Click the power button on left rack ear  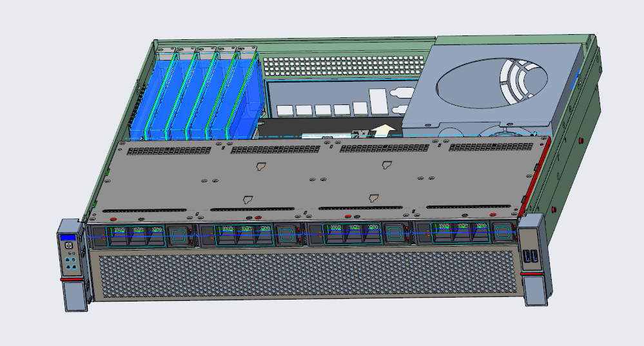coord(68,245)
